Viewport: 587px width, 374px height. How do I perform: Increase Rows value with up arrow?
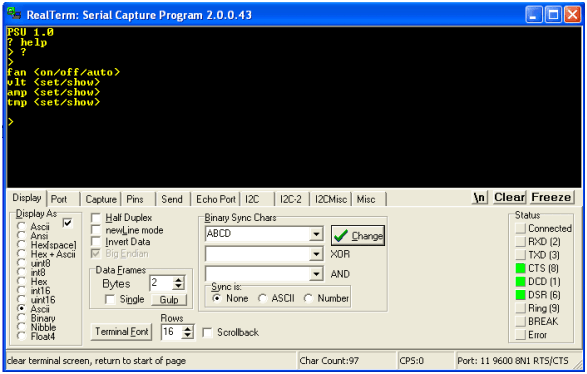[188, 328]
